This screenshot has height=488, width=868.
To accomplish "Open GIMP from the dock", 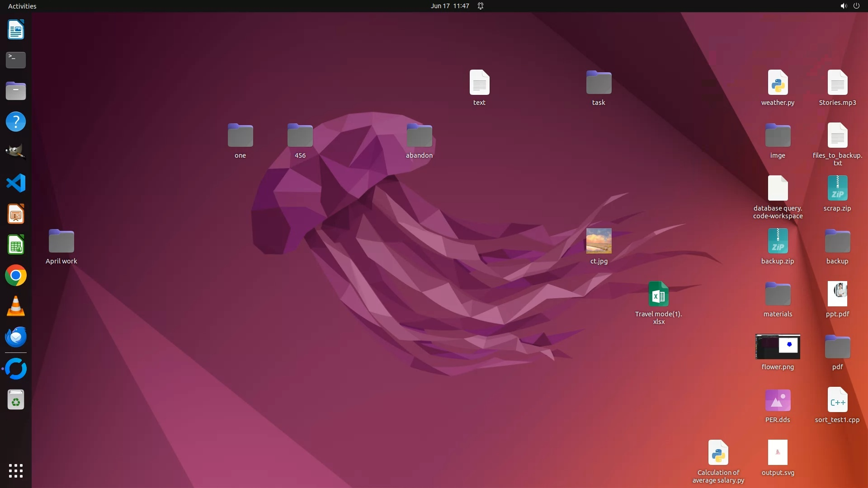I will coord(16,152).
